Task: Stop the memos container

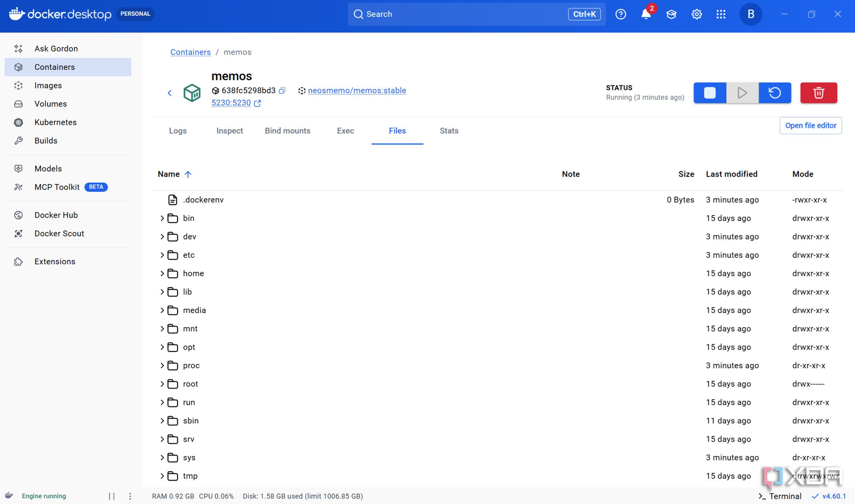Action: click(x=709, y=93)
